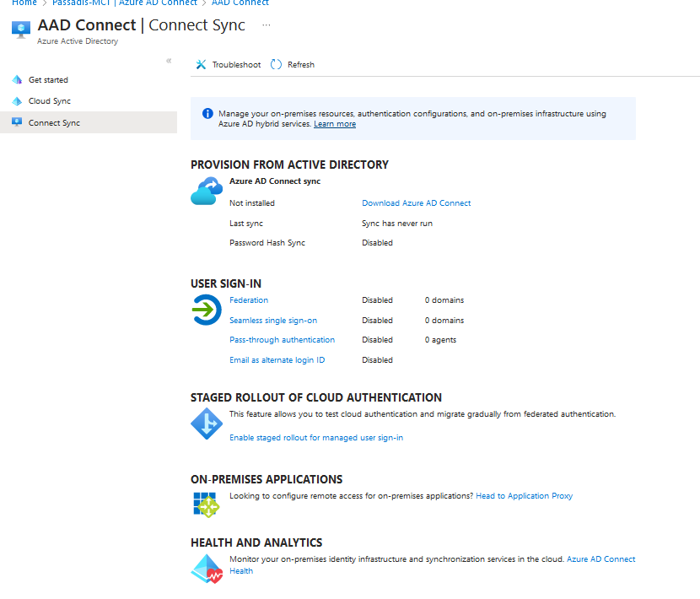Open Pass-through authentication link

(x=283, y=340)
